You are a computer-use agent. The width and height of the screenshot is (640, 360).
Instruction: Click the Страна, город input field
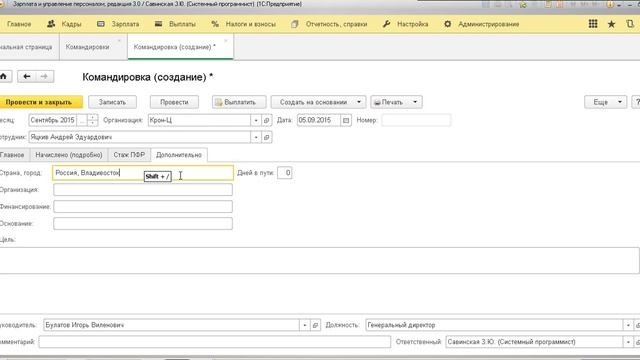click(x=143, y=173)
